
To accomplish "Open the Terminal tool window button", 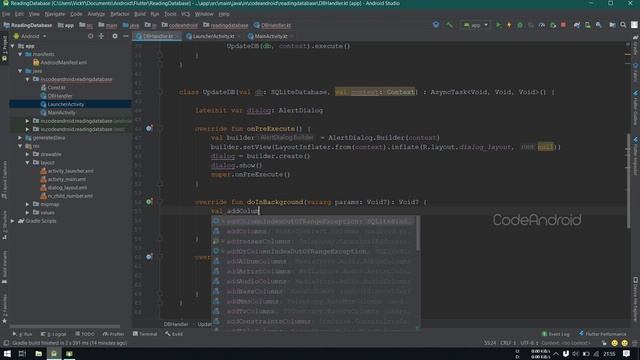I will (145, 334).
